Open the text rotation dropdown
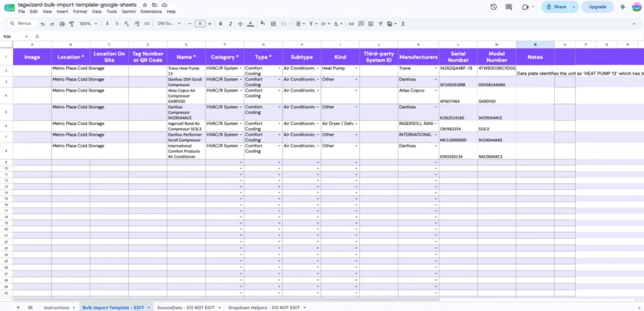 338,24
